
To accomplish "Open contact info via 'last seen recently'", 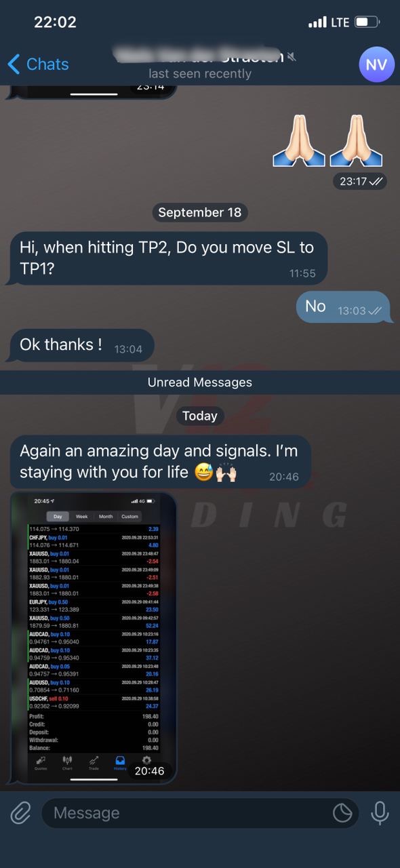I will pyautogui.click(x=200, y=73).
